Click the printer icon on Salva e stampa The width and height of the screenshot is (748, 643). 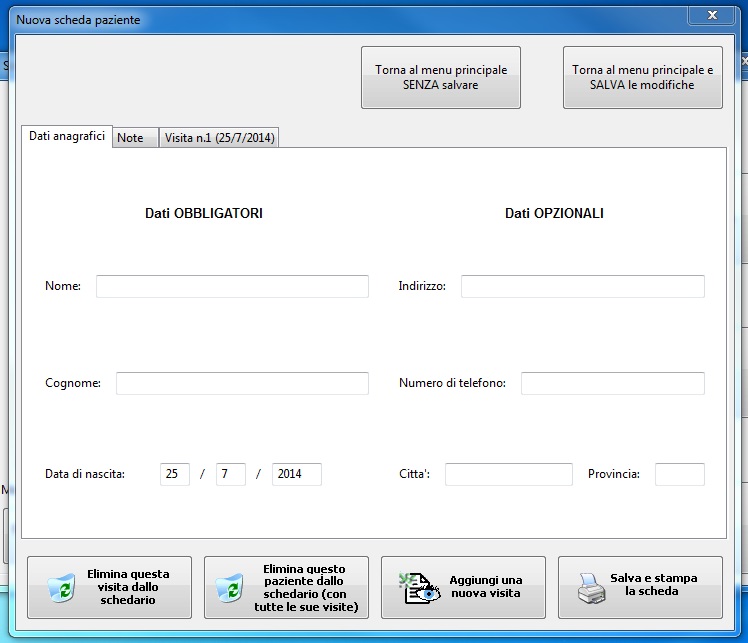point(592,590)
